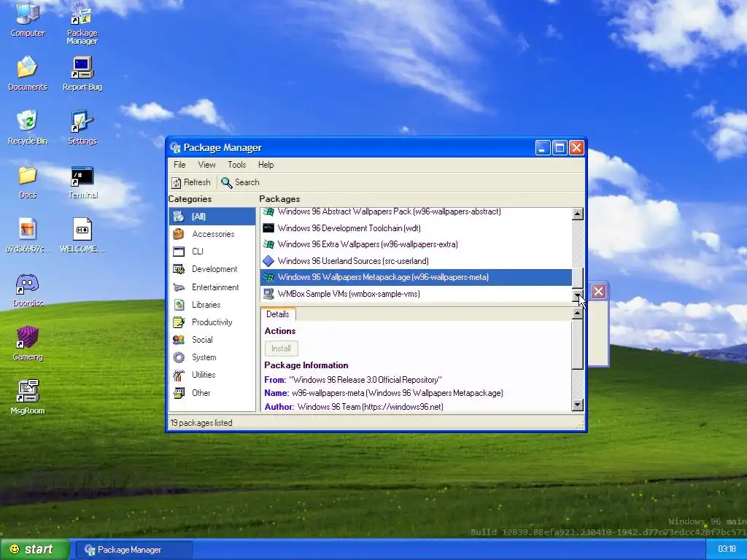Open the Tools menu
Screen dimensions: 747x560
pos(237,165)
